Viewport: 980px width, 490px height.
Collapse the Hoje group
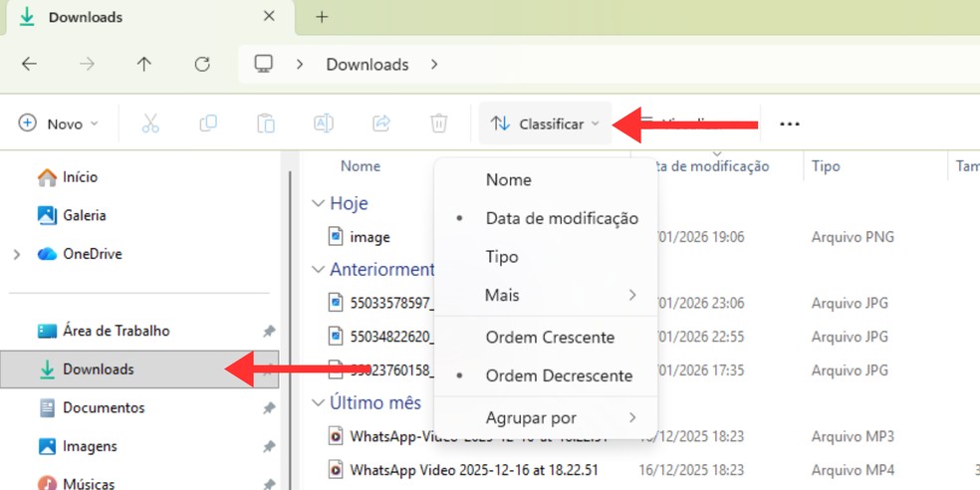coord(318,204)
